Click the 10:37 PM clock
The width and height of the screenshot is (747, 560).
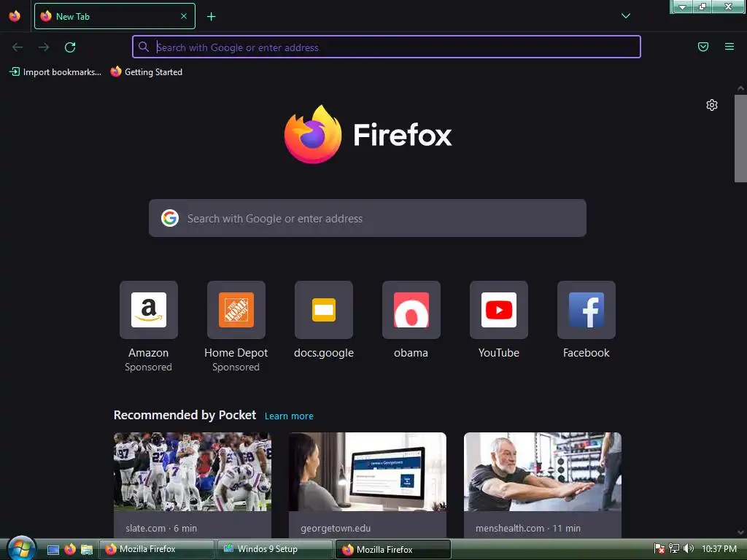[x=719, y=549]
